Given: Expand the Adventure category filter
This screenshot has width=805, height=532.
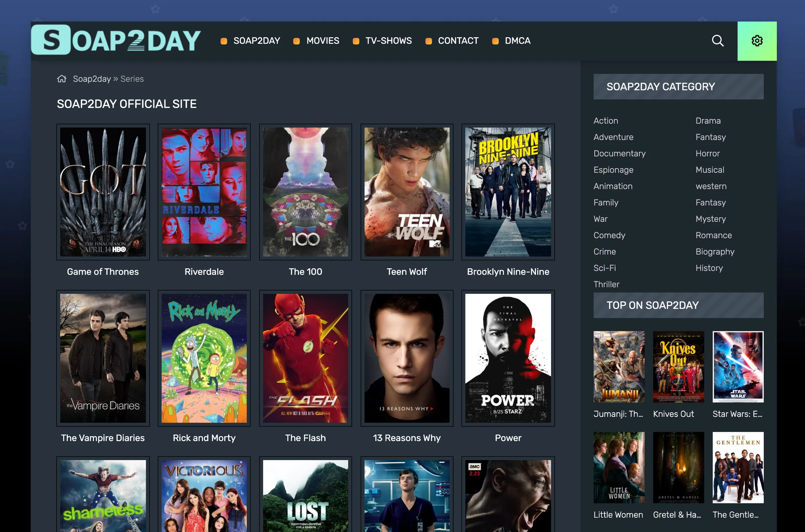Looking at the screenshot, I should tap(613, 136).
